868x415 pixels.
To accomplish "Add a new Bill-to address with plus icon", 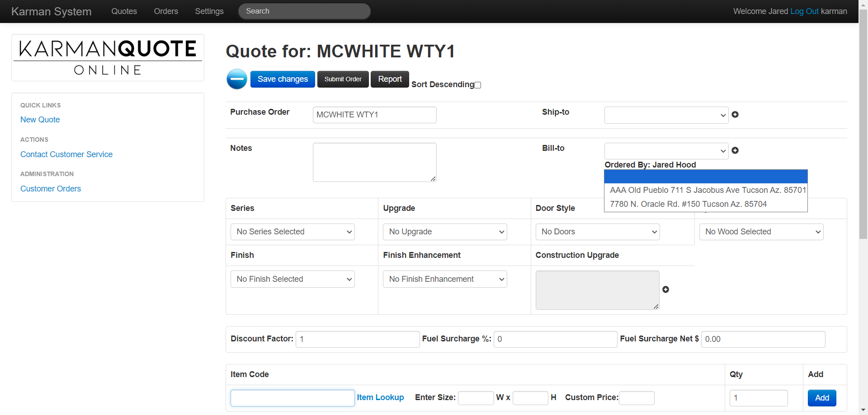I will [x=735, y=150].
